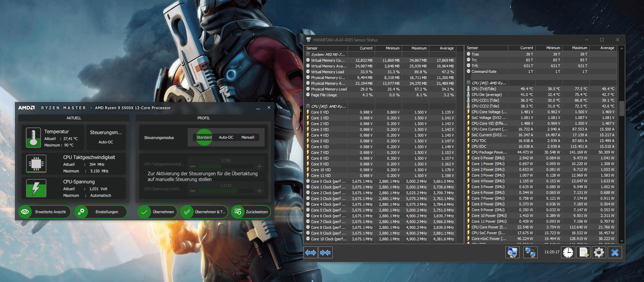Viewport: 644px width, 282px height.
Task: Click the Übernehmen & T... button
Action: pyautogui.click(x=204, y=212)
